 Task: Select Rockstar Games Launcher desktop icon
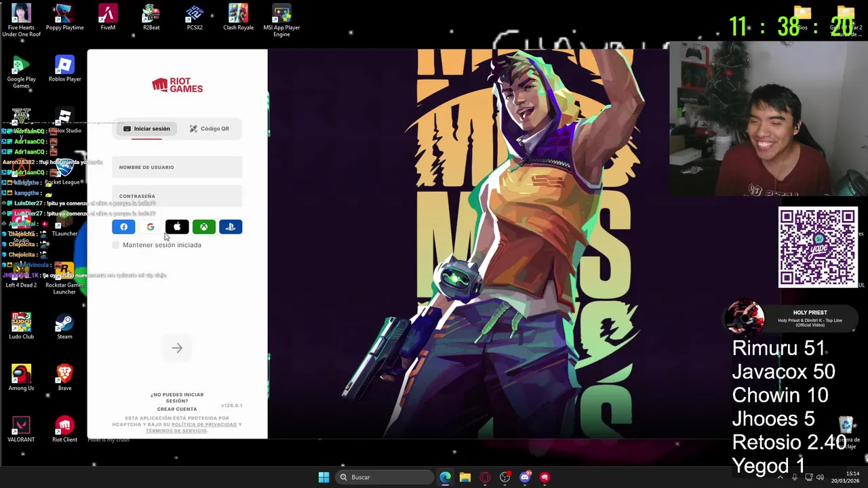coord(64,278)
